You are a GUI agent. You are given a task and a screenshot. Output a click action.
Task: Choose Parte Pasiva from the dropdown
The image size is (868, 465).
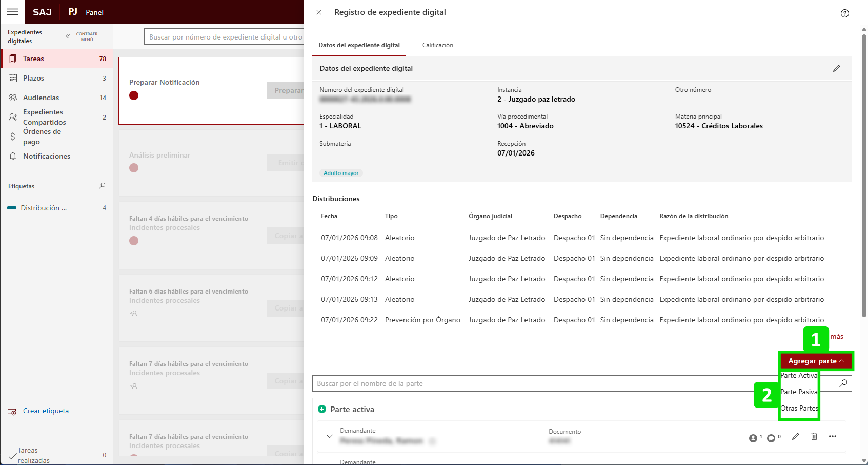pyautogui.click(x=798, y=392)
